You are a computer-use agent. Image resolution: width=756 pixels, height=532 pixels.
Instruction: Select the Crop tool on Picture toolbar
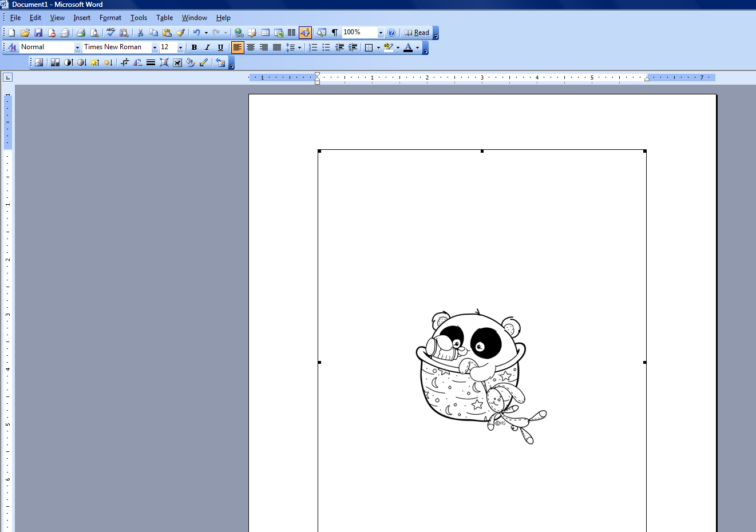click(x=124, y=62)
